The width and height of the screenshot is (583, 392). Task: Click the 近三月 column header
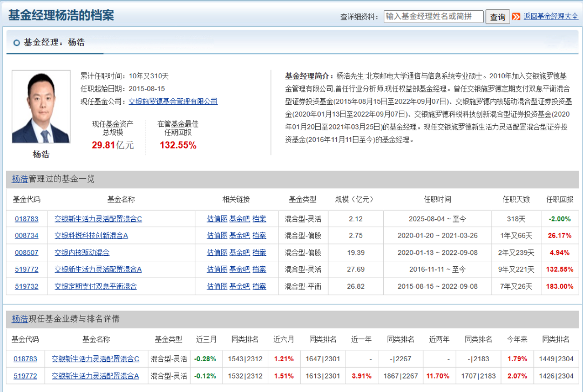click(x=206, y=339)
